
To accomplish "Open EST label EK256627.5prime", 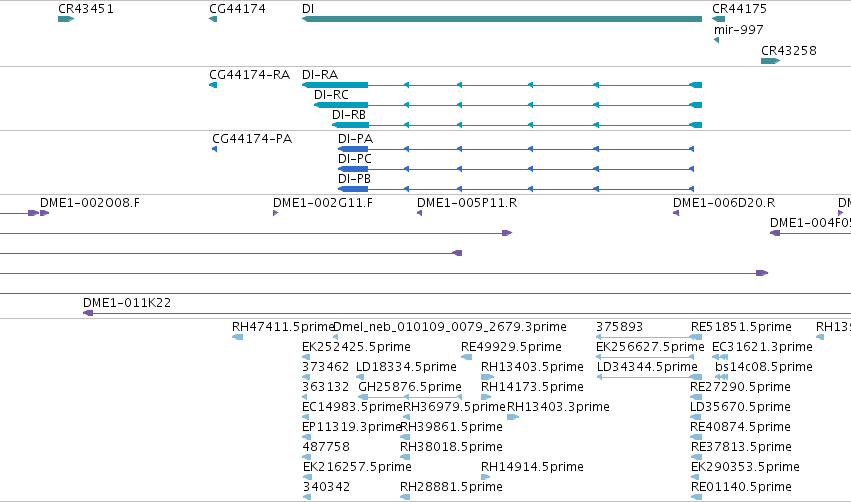I will (x=650, y=347).
